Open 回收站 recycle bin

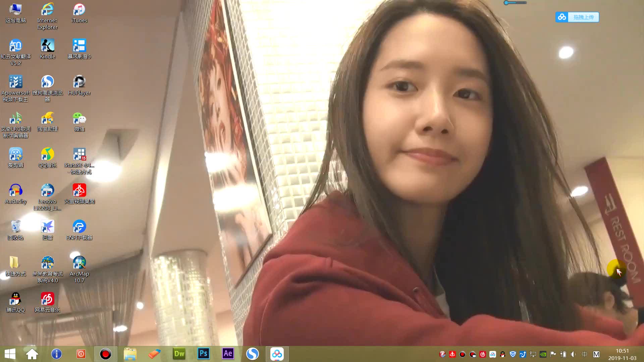pos(15,230)
